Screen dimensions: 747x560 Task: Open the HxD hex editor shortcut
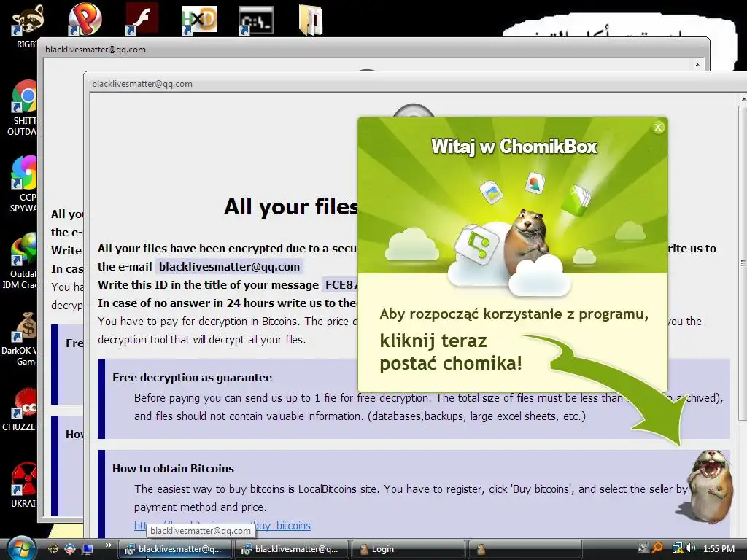point(198,20)
